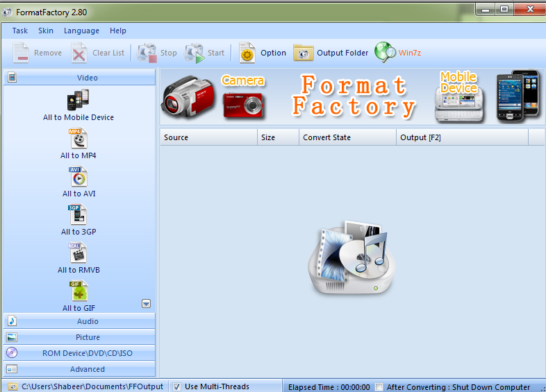Click down arrow to show more video formats
The width and height of the screenshot is (546, 392).
click(147, 304)
